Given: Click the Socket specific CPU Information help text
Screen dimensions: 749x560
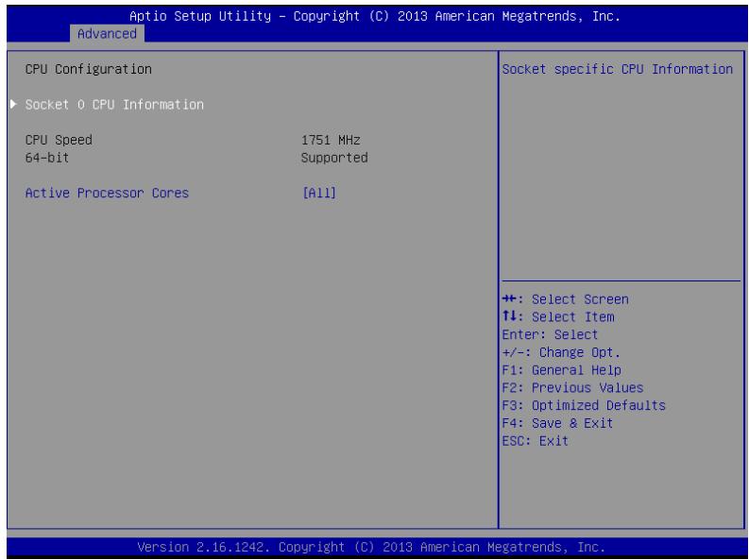Looking at the screenshot, I should (617, 69).
